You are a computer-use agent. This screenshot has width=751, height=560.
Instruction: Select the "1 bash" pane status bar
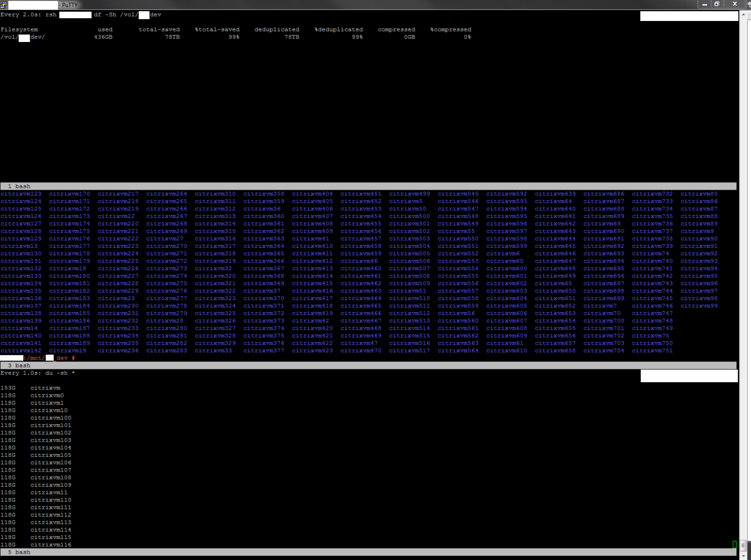tap(20, 186)
